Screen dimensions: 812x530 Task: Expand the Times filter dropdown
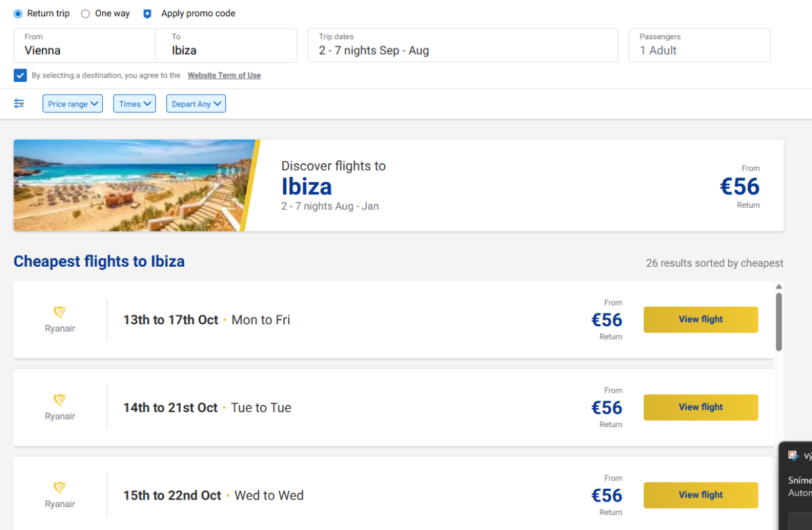pyautogui.click(x=134, y=104)
